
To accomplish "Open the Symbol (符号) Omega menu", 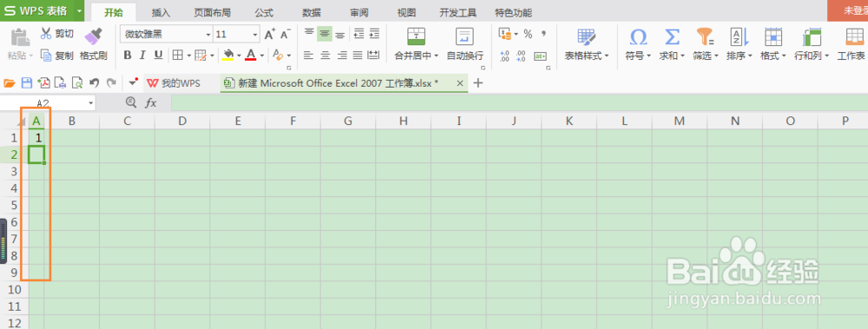I will [x=638, y=44].
